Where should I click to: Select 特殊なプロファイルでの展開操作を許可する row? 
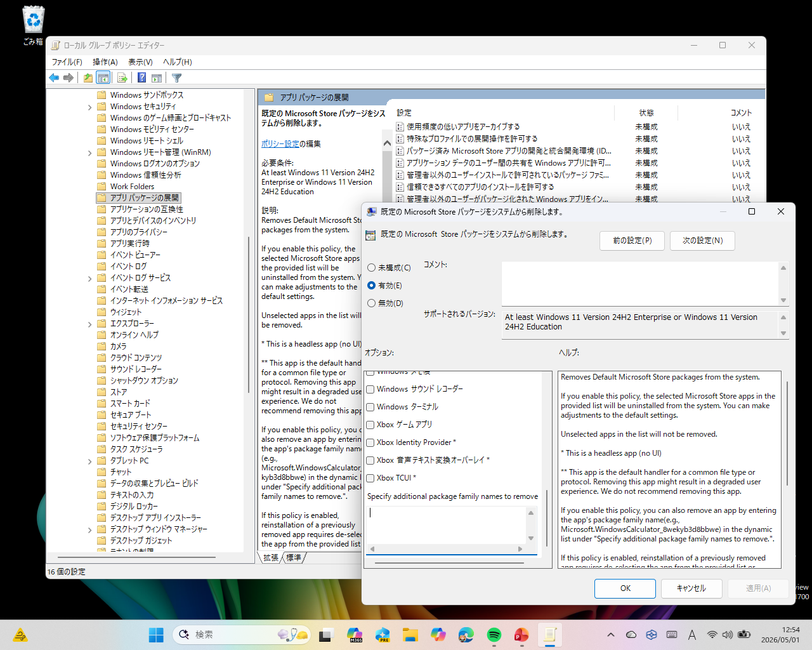pos(573,139)
